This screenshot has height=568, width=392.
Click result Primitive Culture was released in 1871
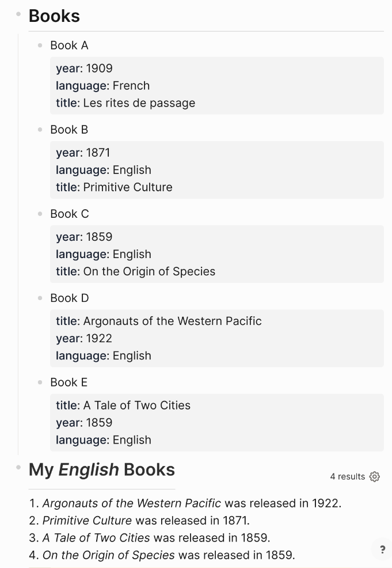pos(146,521)
